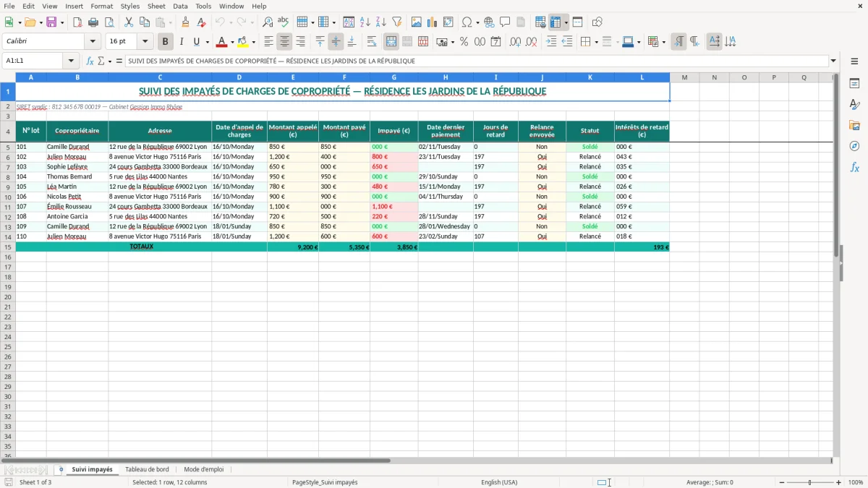Open the sidebar Properties deck
The width and height of the screenshot is (868, 488).
(x=854, y=84)
